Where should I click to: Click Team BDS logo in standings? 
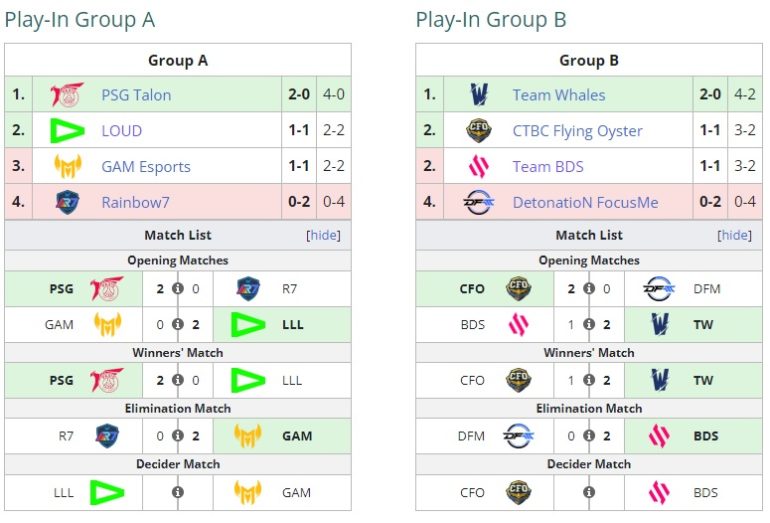click(x=479, y=167)
